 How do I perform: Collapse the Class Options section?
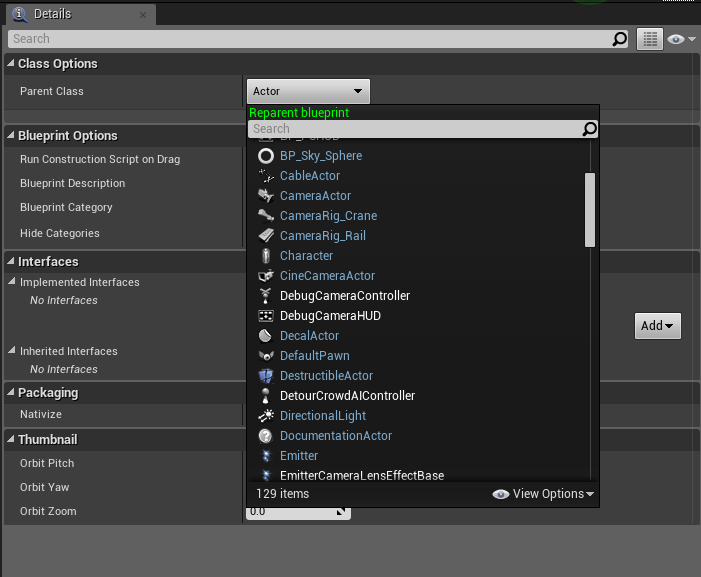11,63
